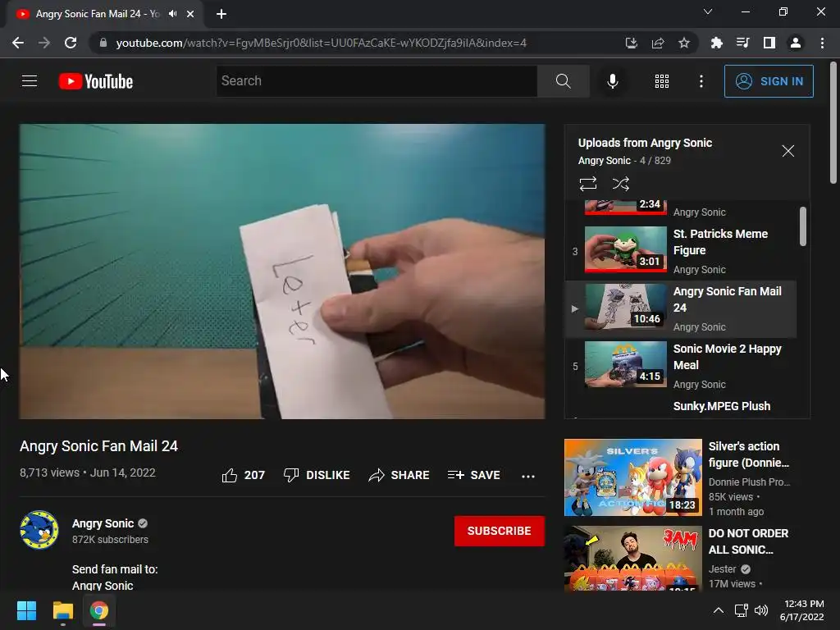This screenshot has width=840, height=630.
Task: Subscribe to Angry Sonic channel
Action: 500,531
